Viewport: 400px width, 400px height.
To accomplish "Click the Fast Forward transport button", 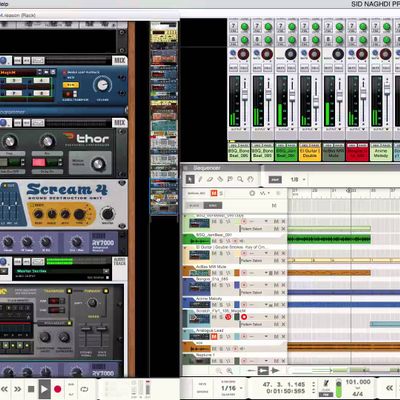I will [x=17, y=389].
